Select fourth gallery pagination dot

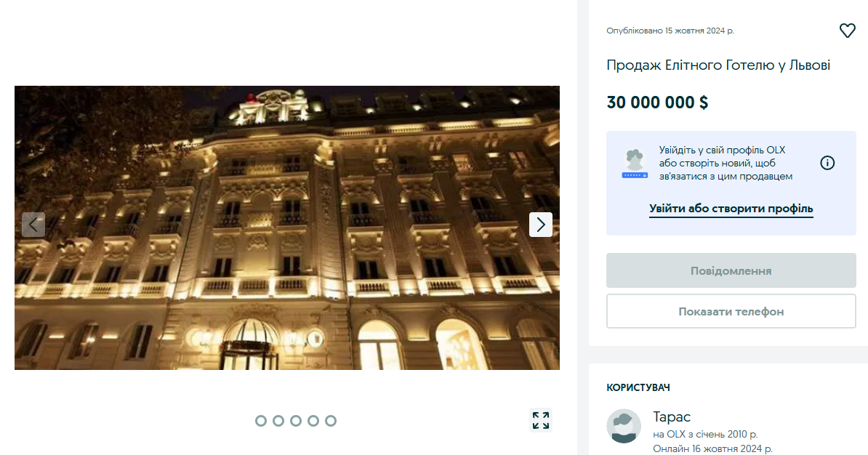[313, 421]
